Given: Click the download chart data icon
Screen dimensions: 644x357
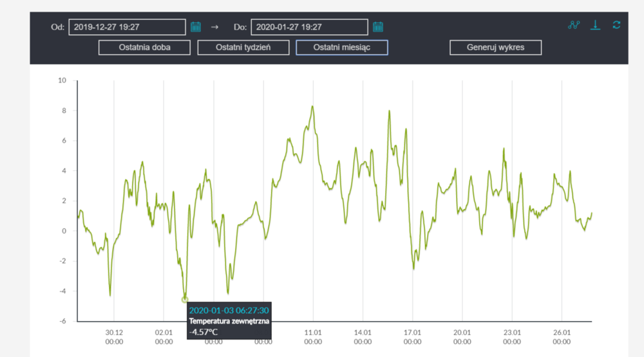Looking at the screenshot, I should coord(596,26).
